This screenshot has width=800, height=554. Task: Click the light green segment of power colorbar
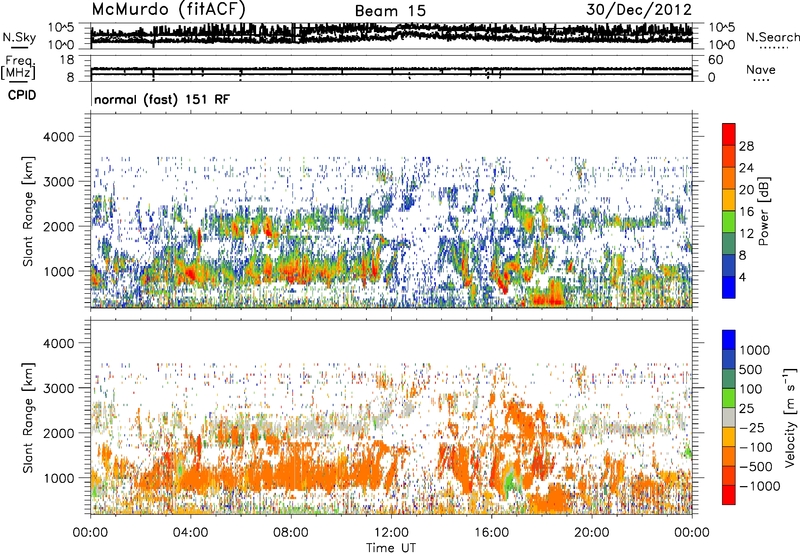(729, 222)
